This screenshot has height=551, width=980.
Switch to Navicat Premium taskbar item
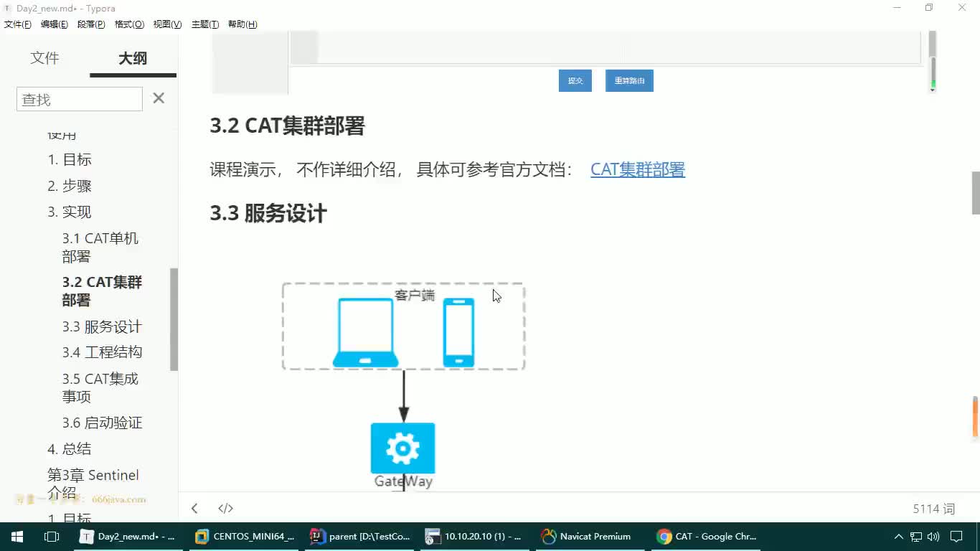590,537
